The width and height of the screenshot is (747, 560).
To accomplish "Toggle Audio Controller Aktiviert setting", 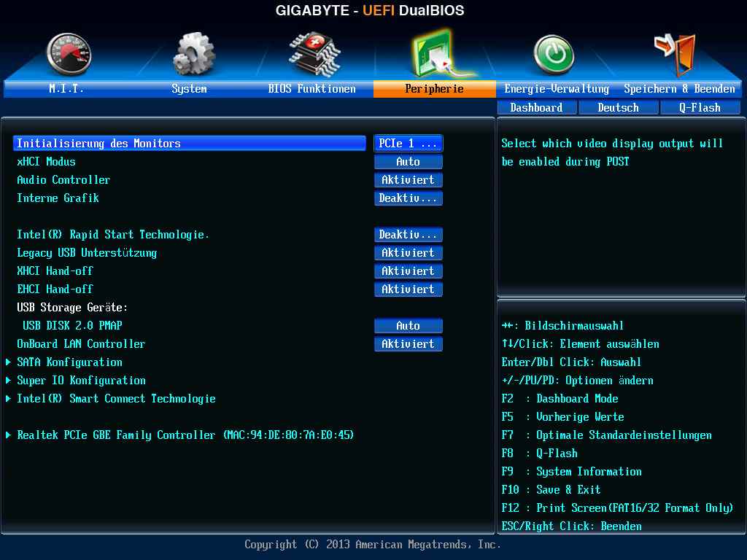I will (409, 180).
